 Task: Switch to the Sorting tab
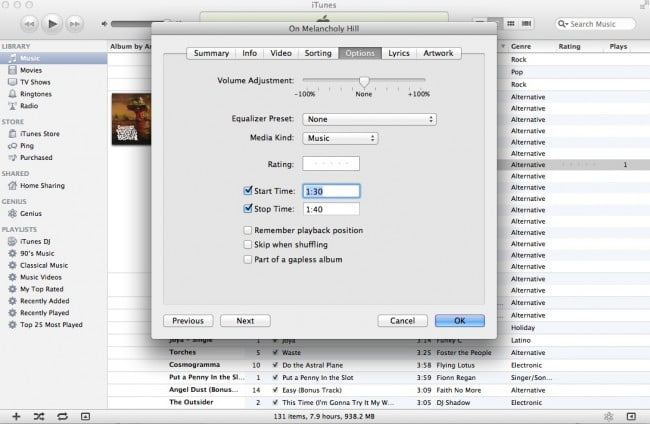pyautogui.click(x=318, y=53)
